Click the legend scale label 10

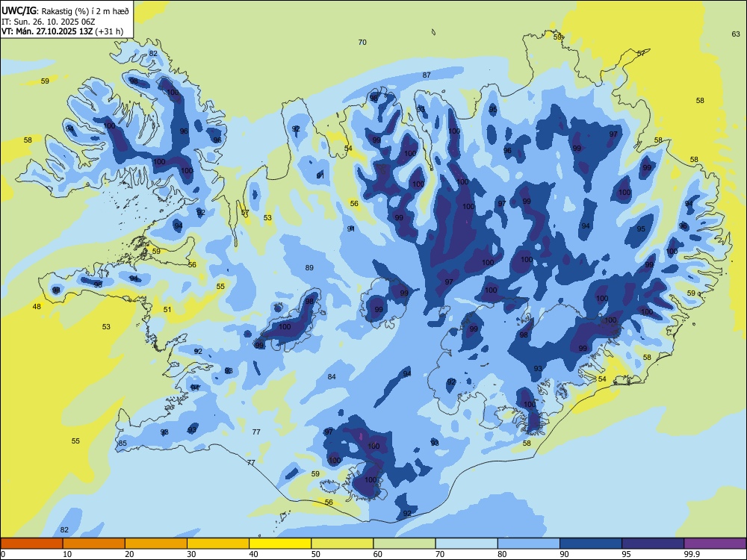tap(67, 554)
